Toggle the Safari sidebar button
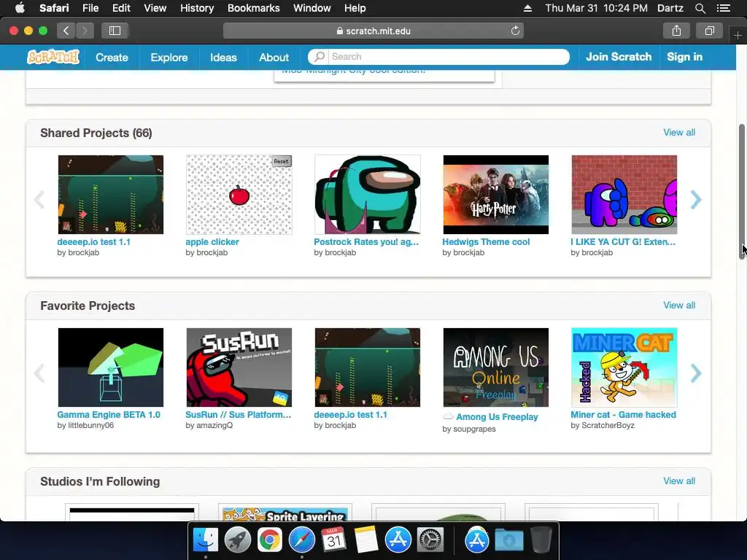Screen dimensions: 747x560 coord(115,31)
